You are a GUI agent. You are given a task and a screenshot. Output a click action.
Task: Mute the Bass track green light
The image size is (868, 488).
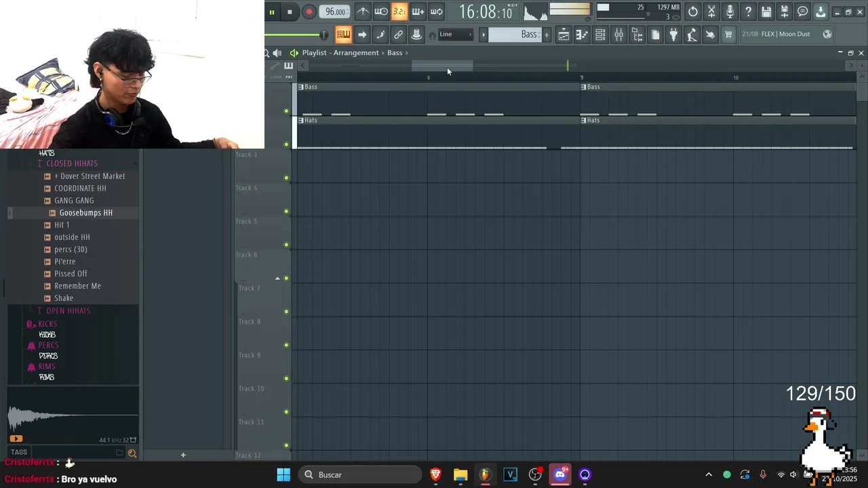[286, 110]
